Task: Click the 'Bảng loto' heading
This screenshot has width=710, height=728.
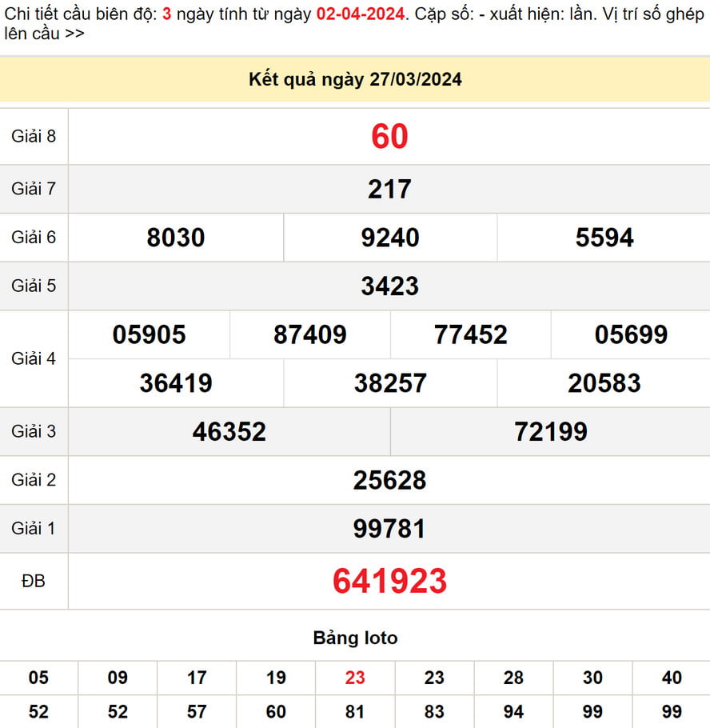Action: tap(355, 638)
